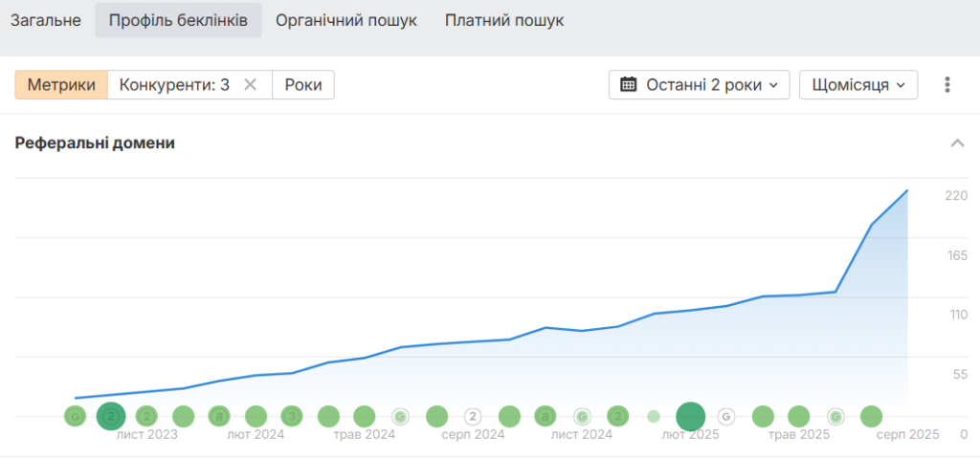Click the calendar icon in date range selector

point(628,85)
